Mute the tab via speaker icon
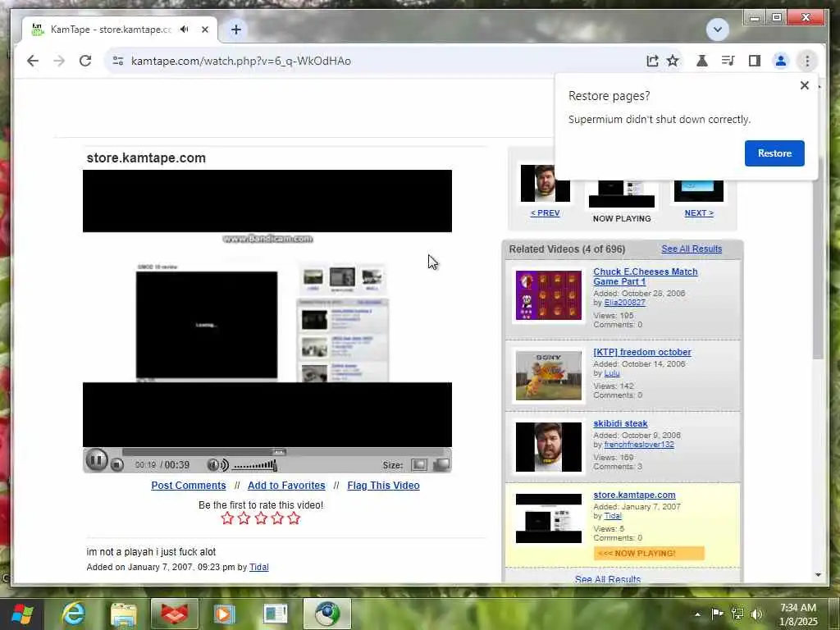This screenshot has height=630, width=840. tap(185, 30)
